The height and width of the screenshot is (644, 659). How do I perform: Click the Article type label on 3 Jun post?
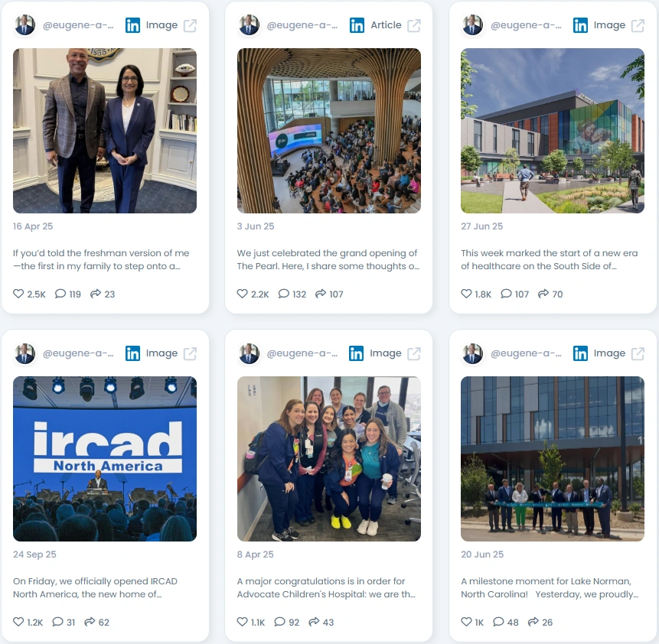[x=386, y=25]
